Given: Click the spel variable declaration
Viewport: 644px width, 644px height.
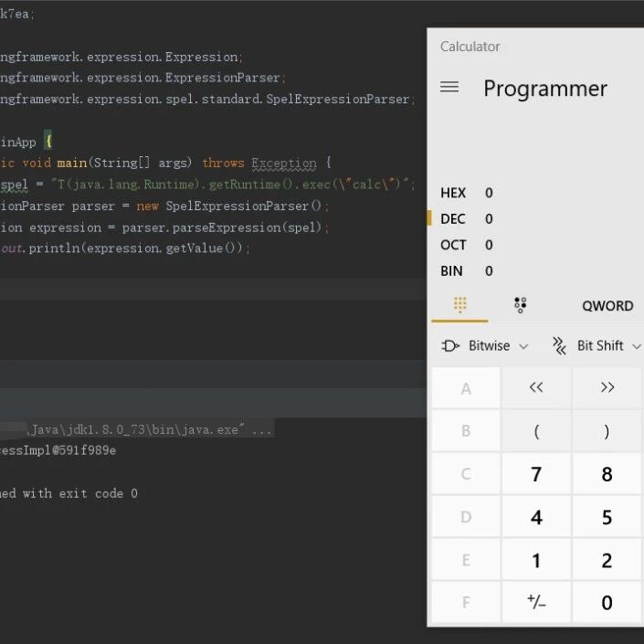Looking at the screenshot, I should (14, 185).
